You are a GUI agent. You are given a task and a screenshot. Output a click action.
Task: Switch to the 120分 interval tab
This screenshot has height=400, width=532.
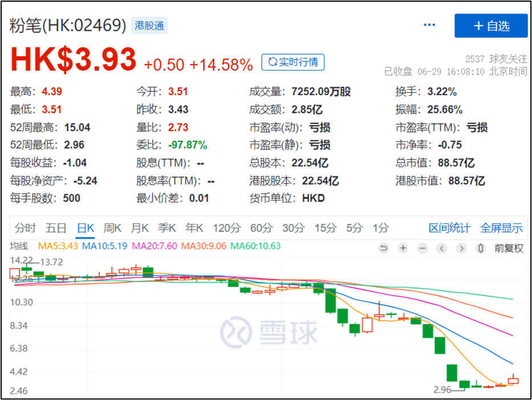click(226, 228)
